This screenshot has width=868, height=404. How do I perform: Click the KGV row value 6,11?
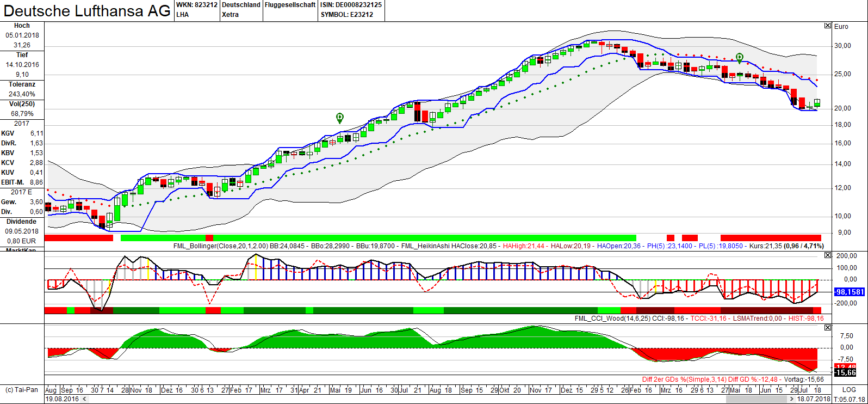point(36,133)
